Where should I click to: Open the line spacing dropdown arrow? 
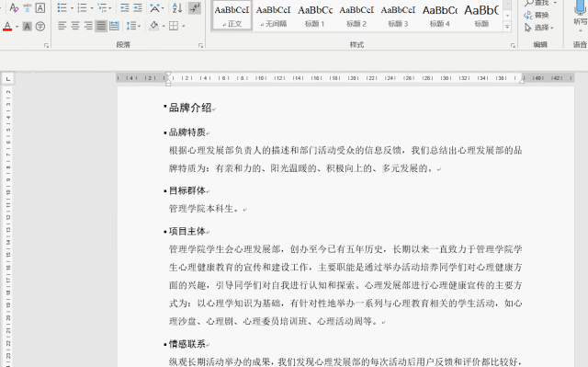[139, 26]
